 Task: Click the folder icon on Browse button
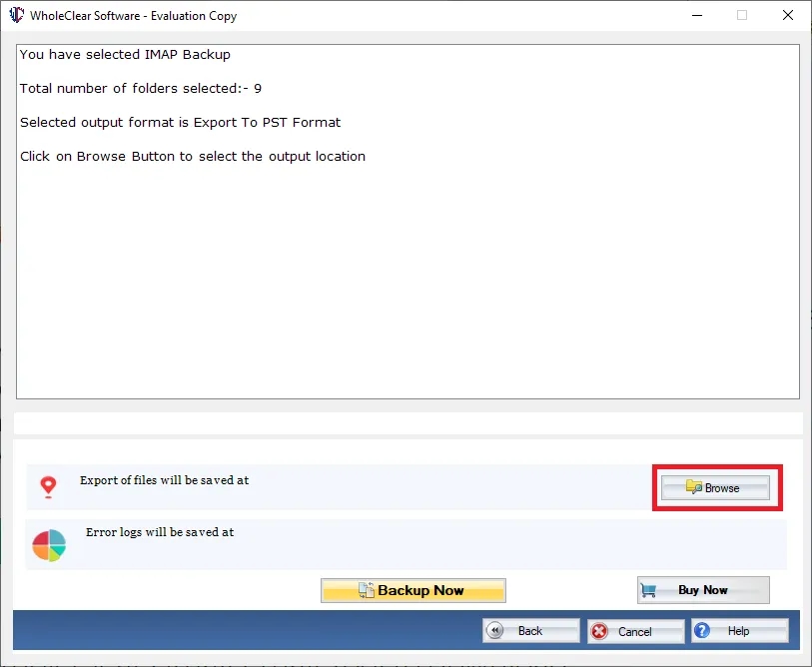(694, 487)
